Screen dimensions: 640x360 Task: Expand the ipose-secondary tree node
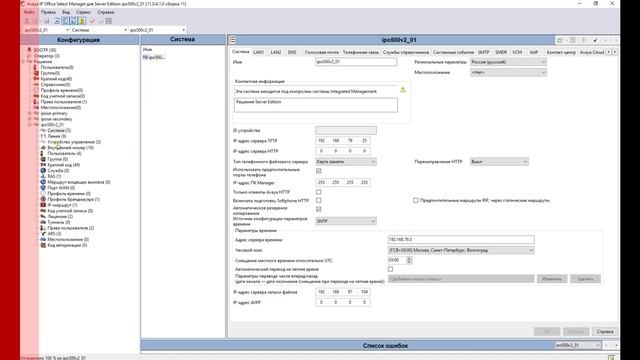(29, 119)
